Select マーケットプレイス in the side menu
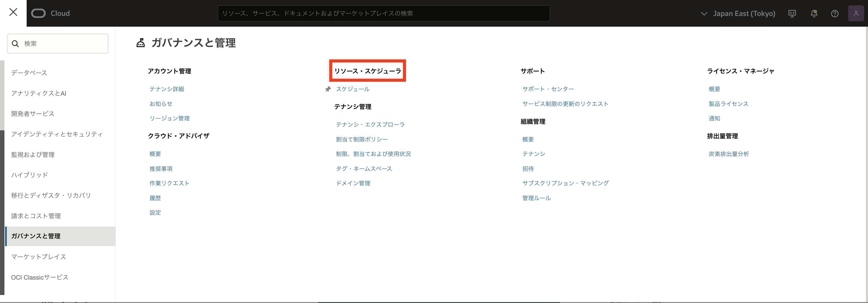The width and height of the screenshot is (868, 303). click(x=39, y=257)
